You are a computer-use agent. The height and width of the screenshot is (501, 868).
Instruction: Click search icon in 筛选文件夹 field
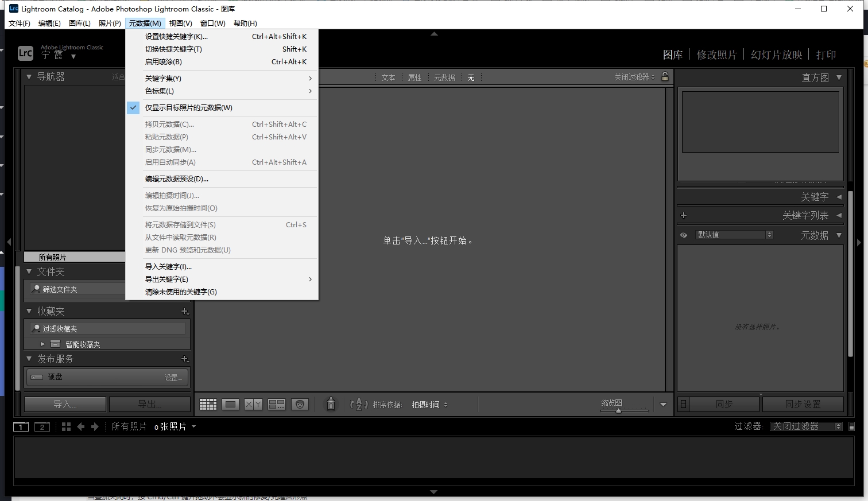[x=36, y=289]
